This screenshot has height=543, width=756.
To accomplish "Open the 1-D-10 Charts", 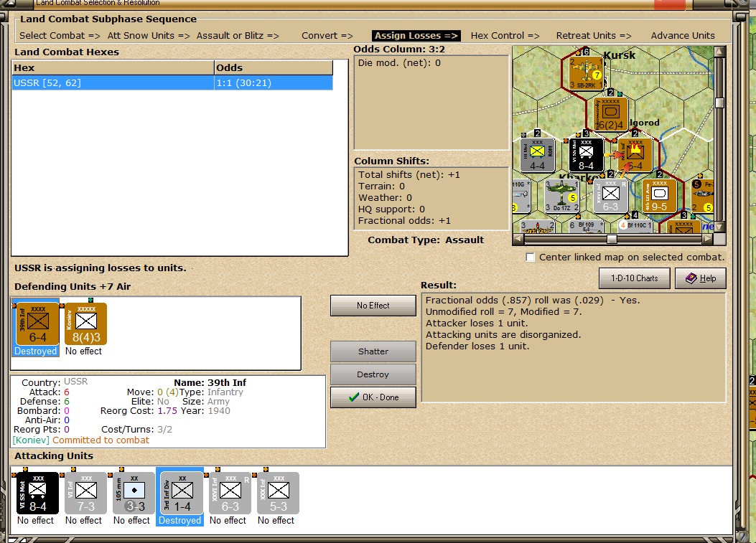I will [635, 278].
